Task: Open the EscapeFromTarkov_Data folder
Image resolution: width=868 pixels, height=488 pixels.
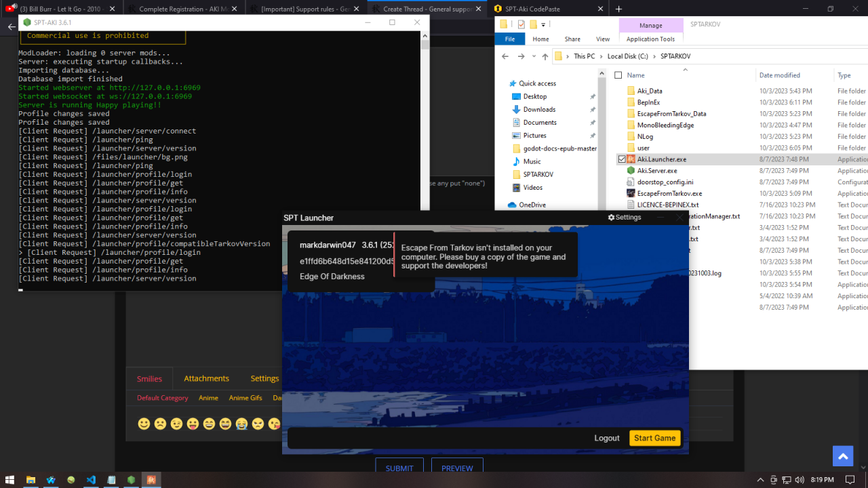Action: [671, 114]
